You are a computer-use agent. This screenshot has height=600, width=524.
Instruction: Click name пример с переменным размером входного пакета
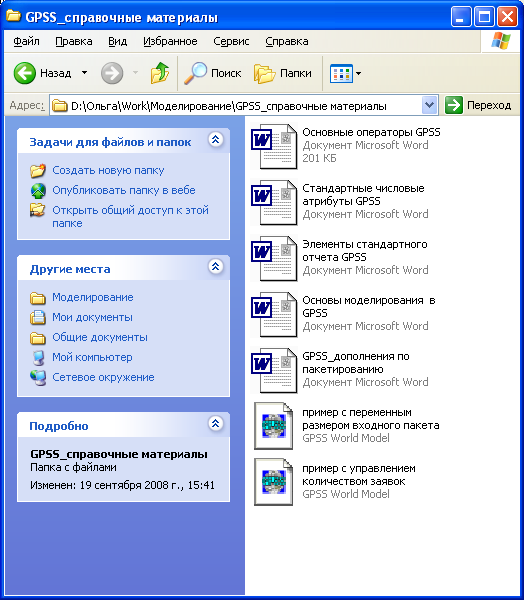click(x=371, y=419)
